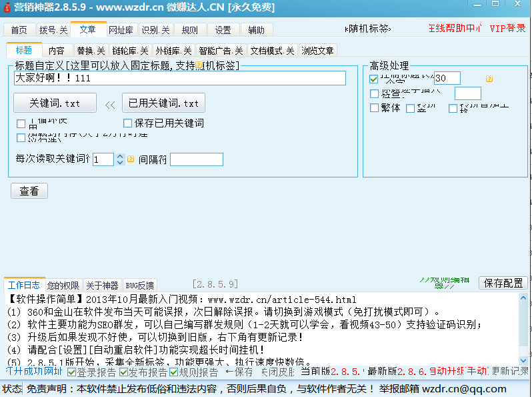Image resolution: width=532 pixels, height=397 pixels.
Task: Open the online help center link
Action: coord(455,28)
